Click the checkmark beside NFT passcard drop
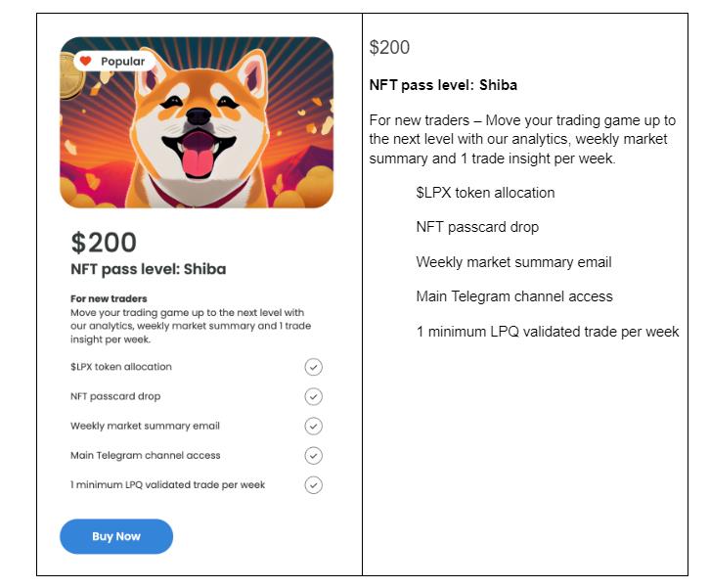This screenshot has width=710, height=588. point(313,396)
